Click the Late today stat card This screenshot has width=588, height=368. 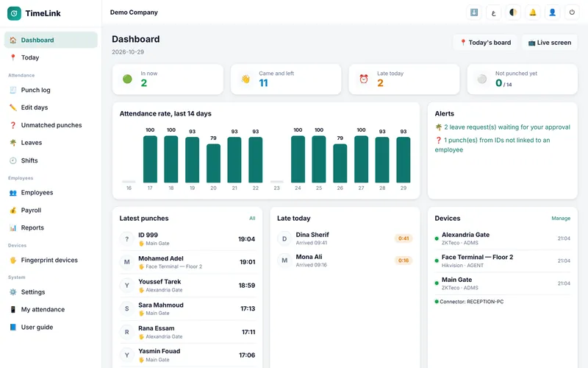[404, 79]
